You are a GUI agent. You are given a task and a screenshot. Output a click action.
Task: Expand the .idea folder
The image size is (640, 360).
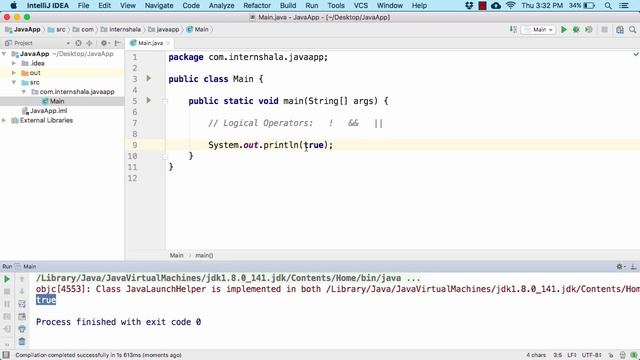(14, 63)
